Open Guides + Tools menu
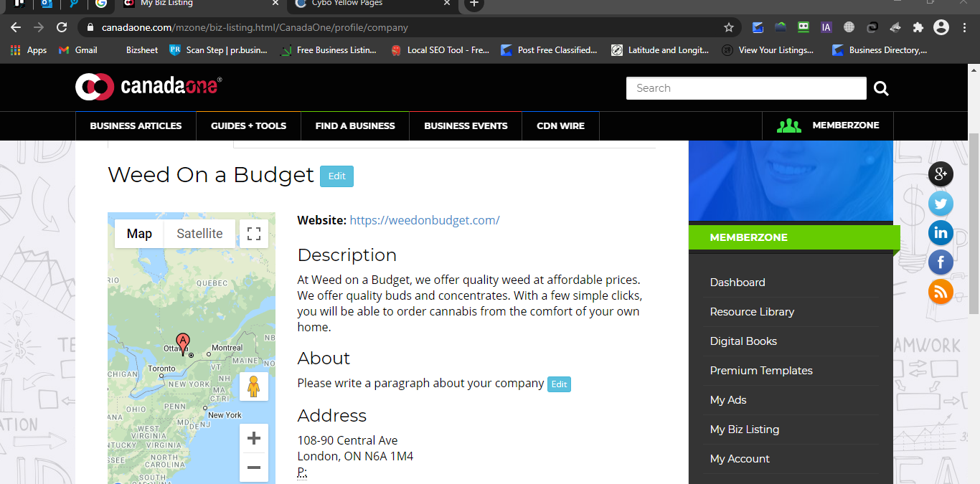Screen dimensions: 980x484 248,125
